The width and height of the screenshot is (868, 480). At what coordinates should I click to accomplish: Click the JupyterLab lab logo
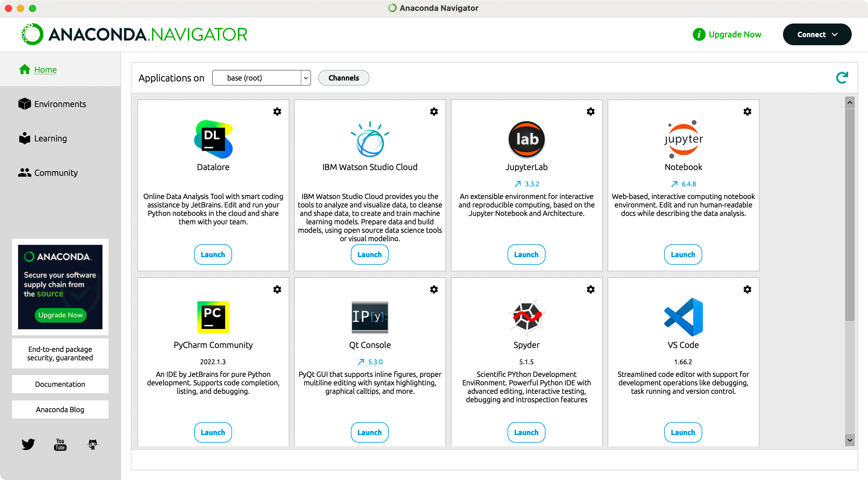(526, 139)
